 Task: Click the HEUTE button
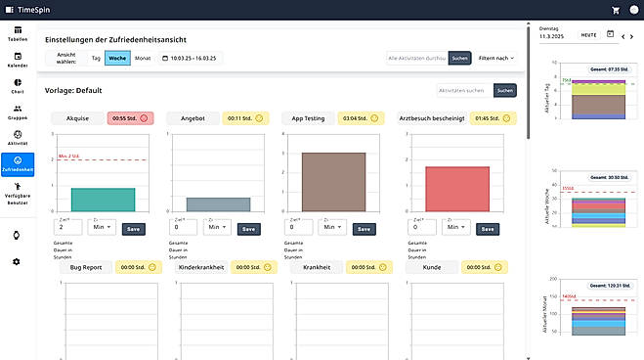pos(588,35)
